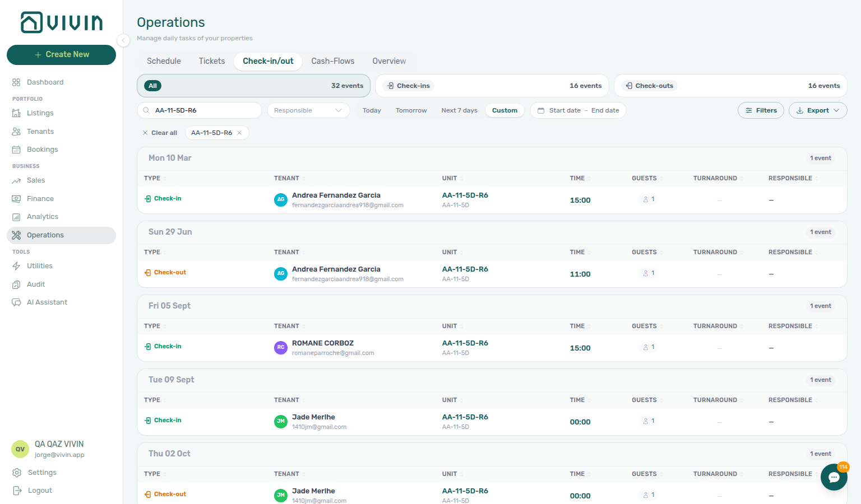Switch to the Tickets tab

pyautogui.click(x=212, y=61)
